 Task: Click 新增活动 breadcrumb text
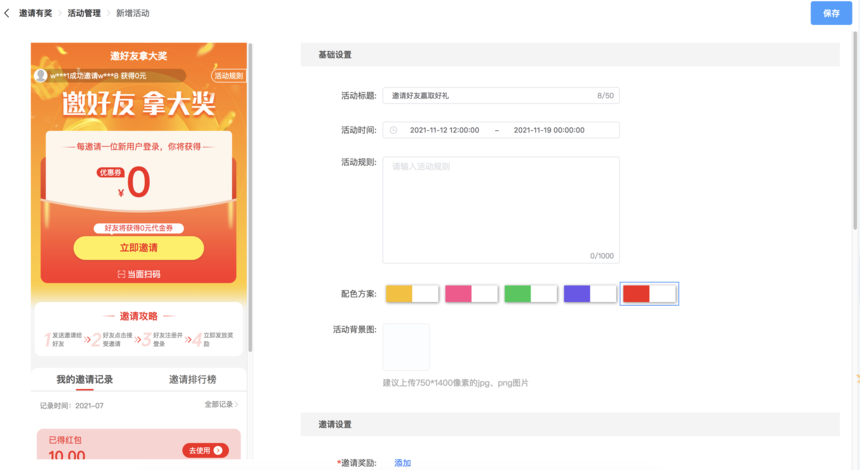tap(132, 13)
